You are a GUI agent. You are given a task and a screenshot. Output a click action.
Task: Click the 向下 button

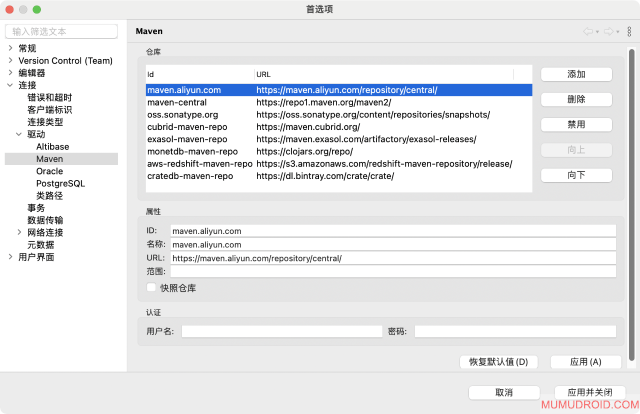tap(576, 175)
